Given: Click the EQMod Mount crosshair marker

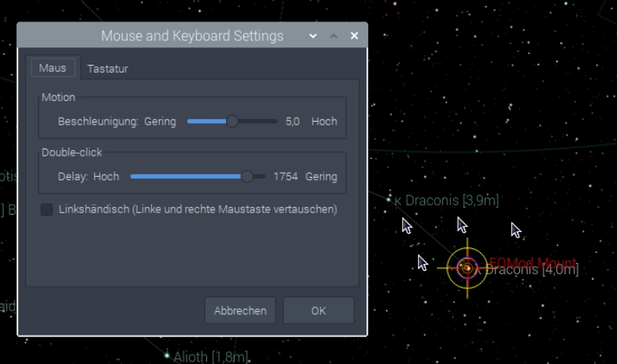Looking at the screenshot, I should pos(467,268).
